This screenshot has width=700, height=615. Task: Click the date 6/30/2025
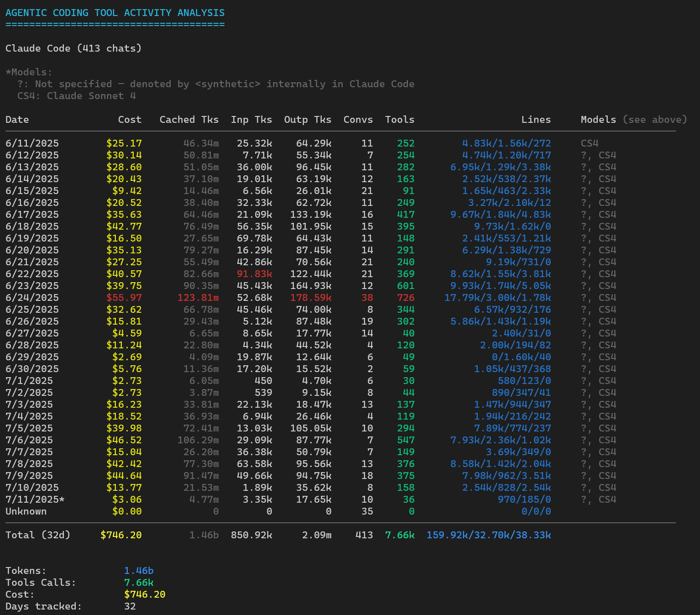coord(32,369)
